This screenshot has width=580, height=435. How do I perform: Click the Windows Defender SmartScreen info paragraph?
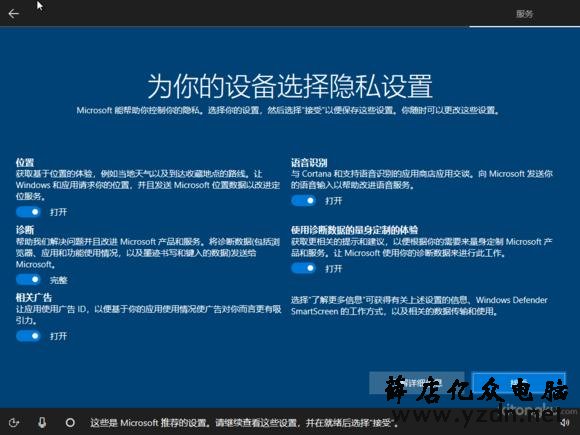pyautogui.click(x=419, y=306)
